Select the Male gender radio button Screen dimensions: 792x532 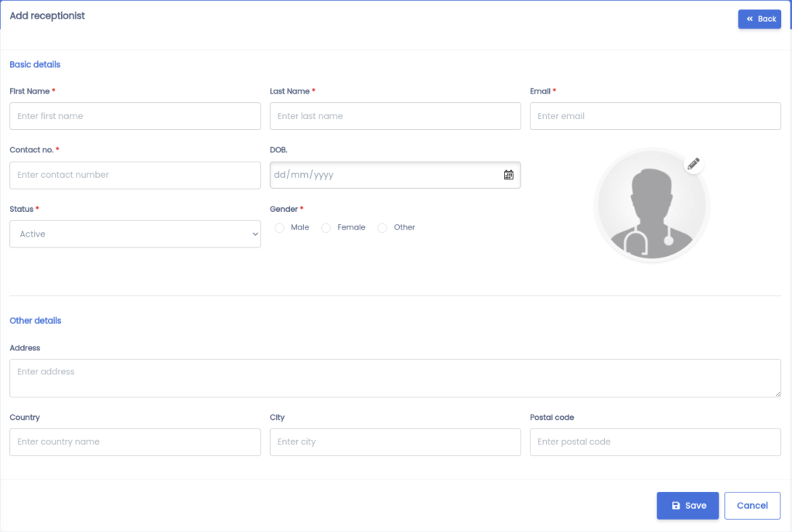279,227
